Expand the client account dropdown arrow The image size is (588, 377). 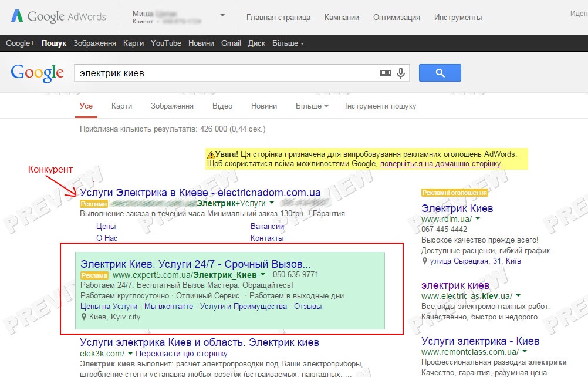[x=222, y=15]
